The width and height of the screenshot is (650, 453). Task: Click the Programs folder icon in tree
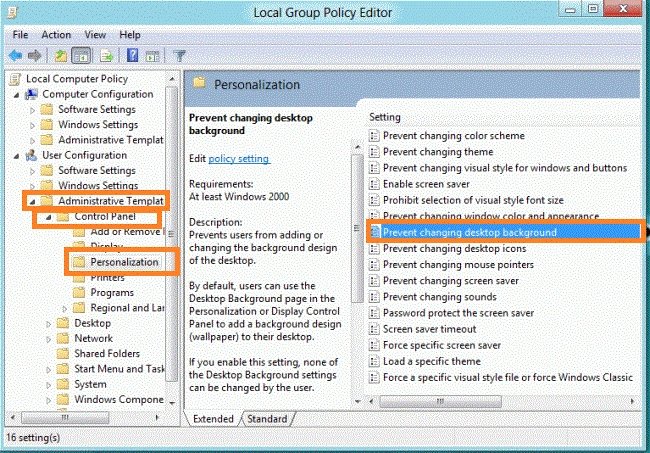[79, 293]
